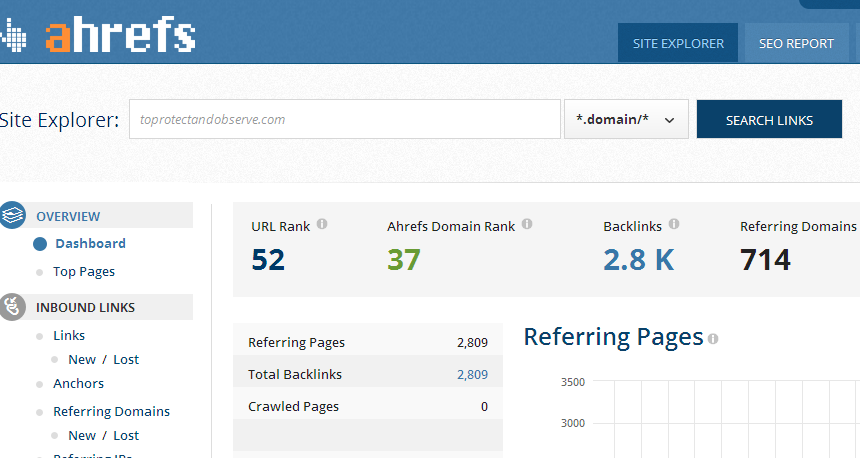860x458 pixels.
Task: Select Dashboard in the sidebar
Action: (x=90, y=244)
